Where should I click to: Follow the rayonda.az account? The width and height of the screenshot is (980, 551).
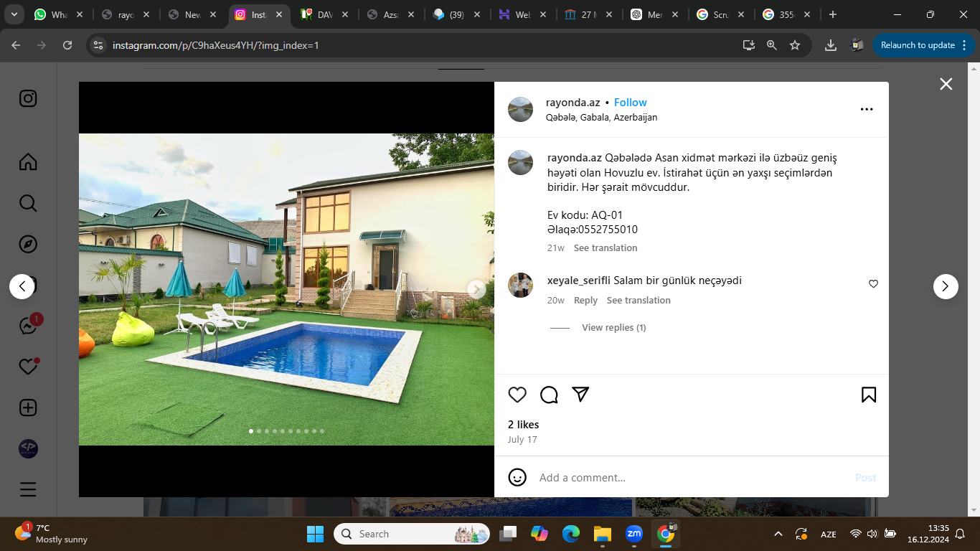pyautogui.click(x=630, y=103)
